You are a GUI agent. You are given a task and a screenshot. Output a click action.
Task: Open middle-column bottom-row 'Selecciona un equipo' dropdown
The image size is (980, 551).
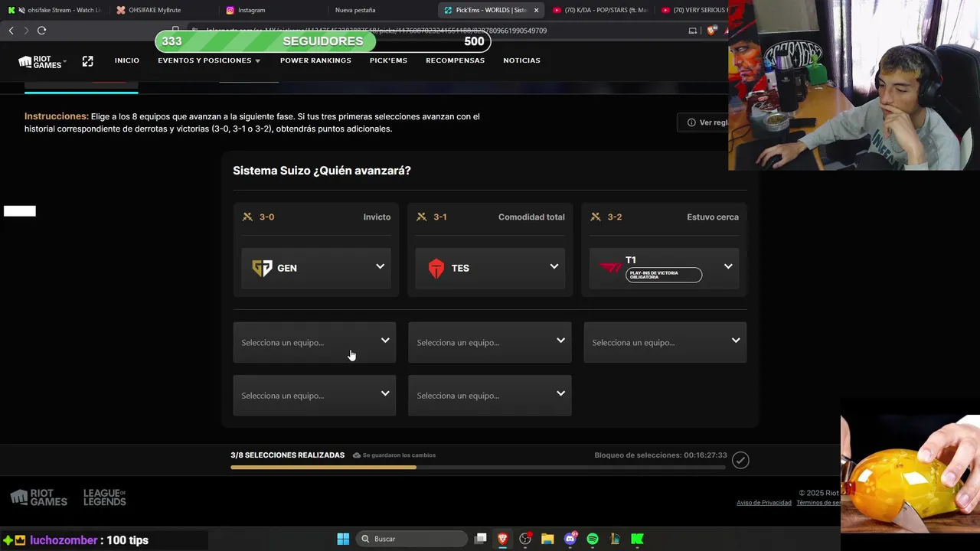[490, 395]
